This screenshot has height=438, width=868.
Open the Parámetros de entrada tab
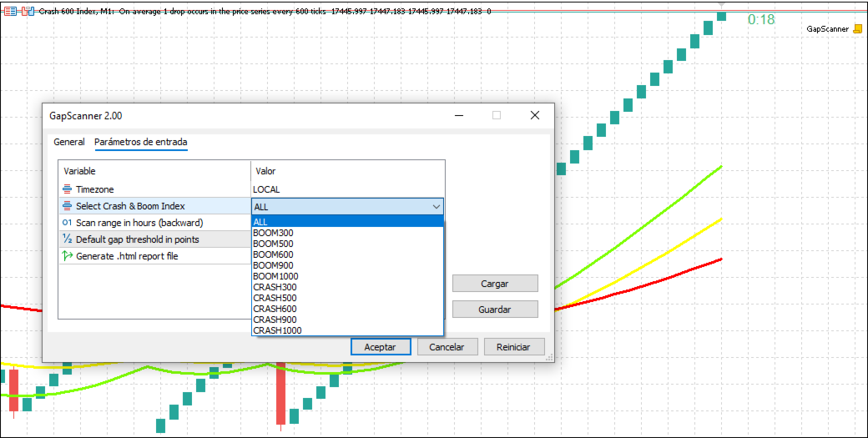point(140,142)
